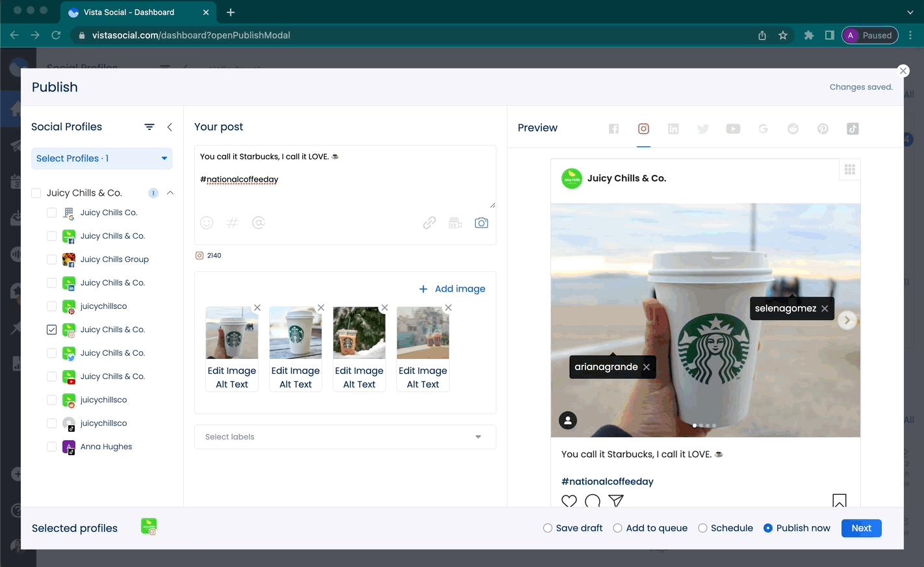Click the hashtag suggestion icon
924x567 pixels.
pos(232,223)
